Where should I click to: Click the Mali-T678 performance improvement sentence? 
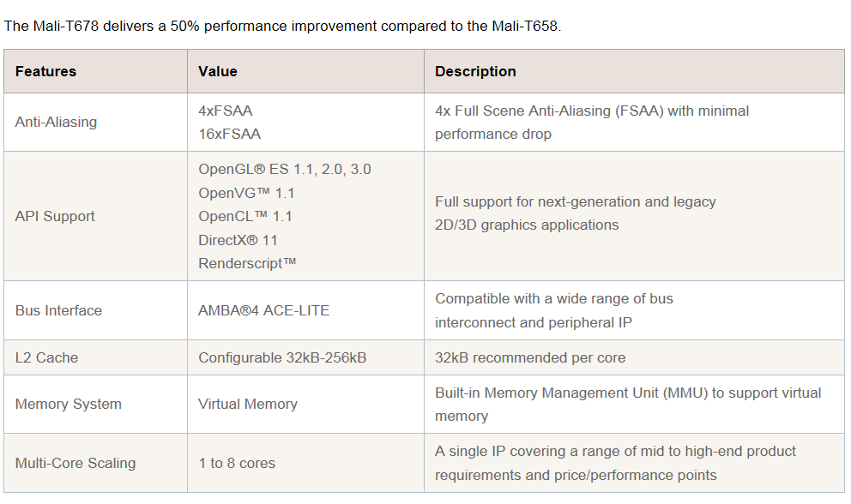coord(282,26)
